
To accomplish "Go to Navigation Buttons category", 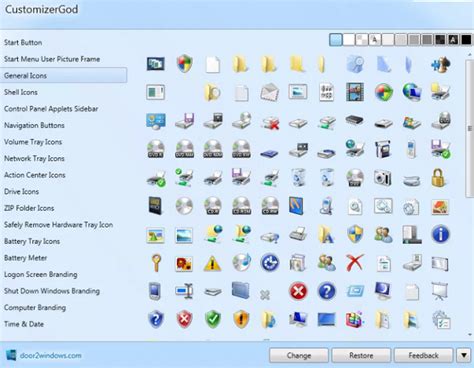I will pyautogui.click(x=34, y=125).
